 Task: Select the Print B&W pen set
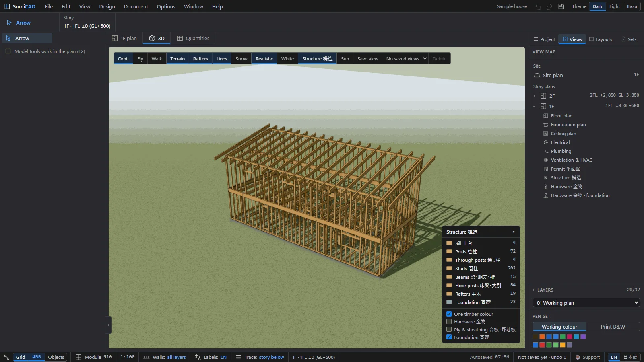click(x=613, y=327)
